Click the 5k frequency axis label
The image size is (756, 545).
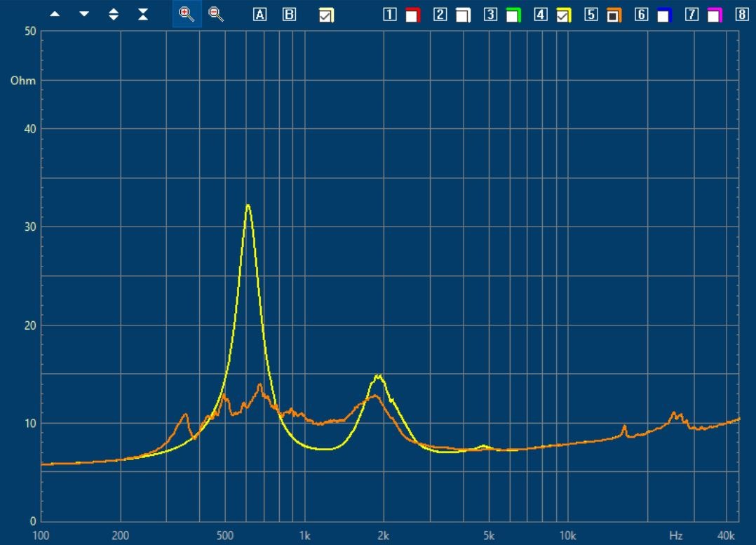coord(488,535)
